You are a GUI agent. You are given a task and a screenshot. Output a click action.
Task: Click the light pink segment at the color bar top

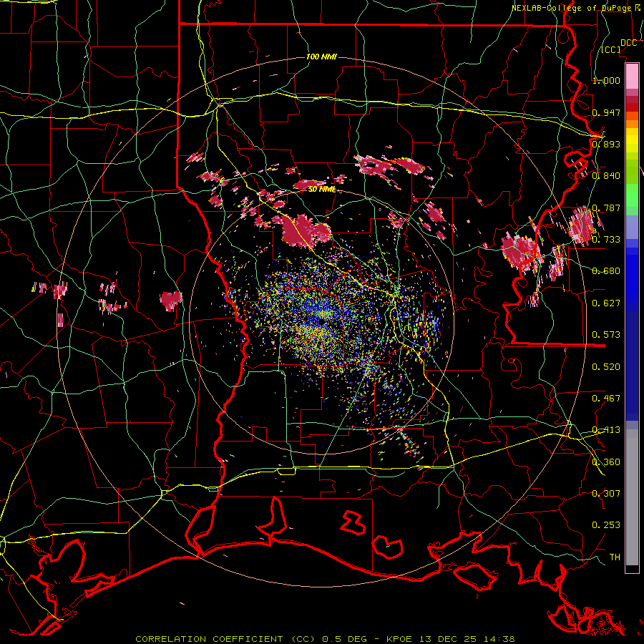[632, 77]
